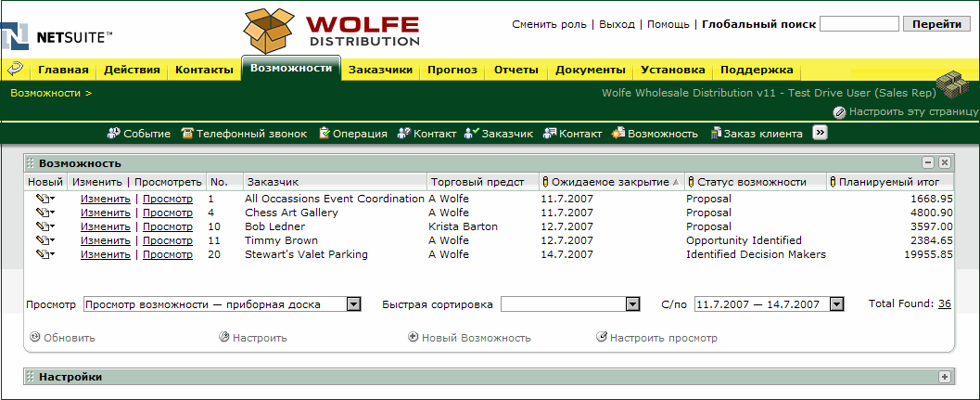Go to the Документы tab
This screenshot has height=400, width=980.
[x=590, y=71]
